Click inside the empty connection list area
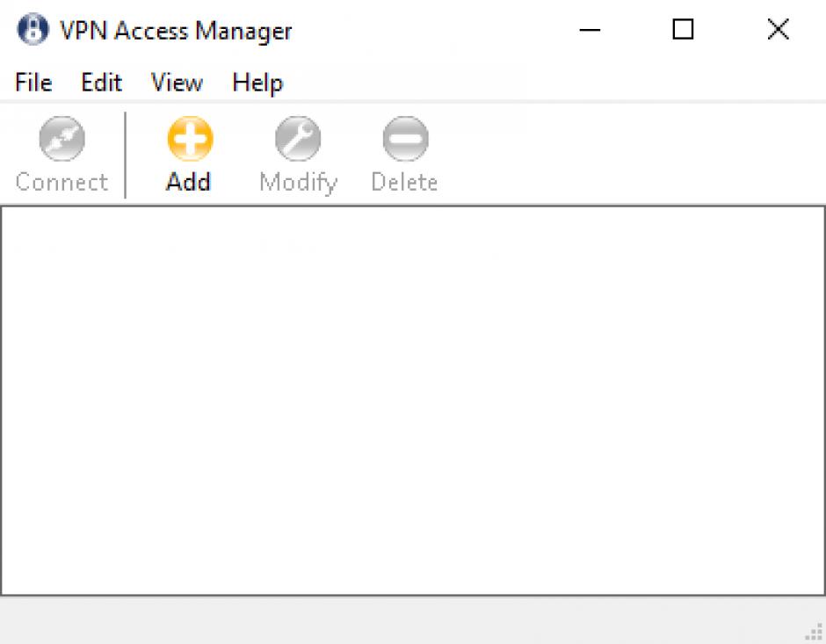 (413, 400)
